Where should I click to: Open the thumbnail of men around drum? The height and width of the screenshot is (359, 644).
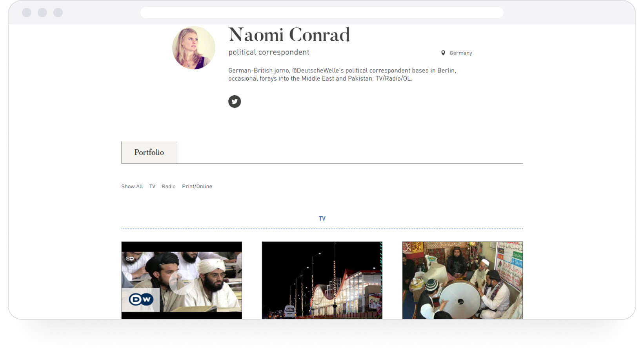tap(462, 280)
